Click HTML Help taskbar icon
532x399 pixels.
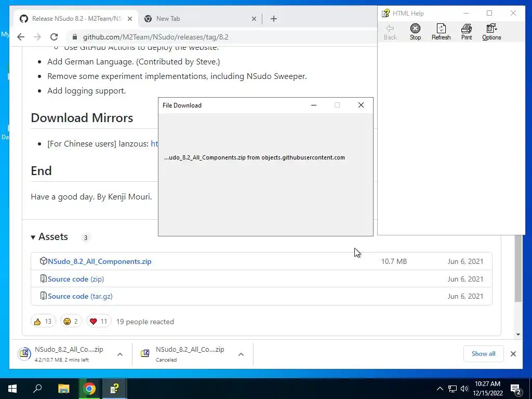click(115, 389)
